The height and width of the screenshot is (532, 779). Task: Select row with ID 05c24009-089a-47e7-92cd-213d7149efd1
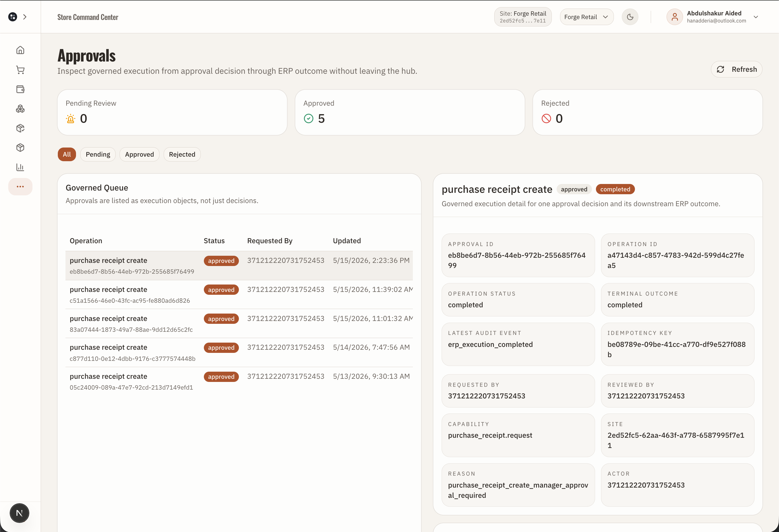point(239,381)
